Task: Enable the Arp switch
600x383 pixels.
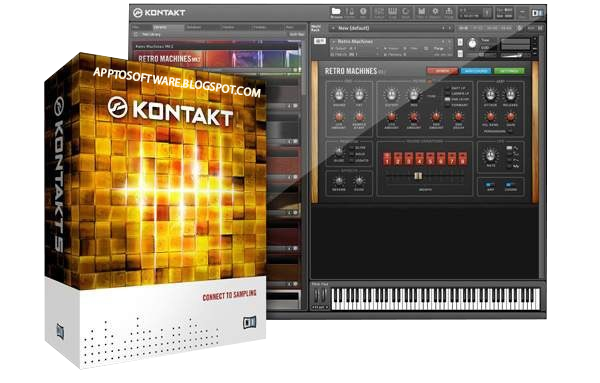Action: click(x=490, y=184)
